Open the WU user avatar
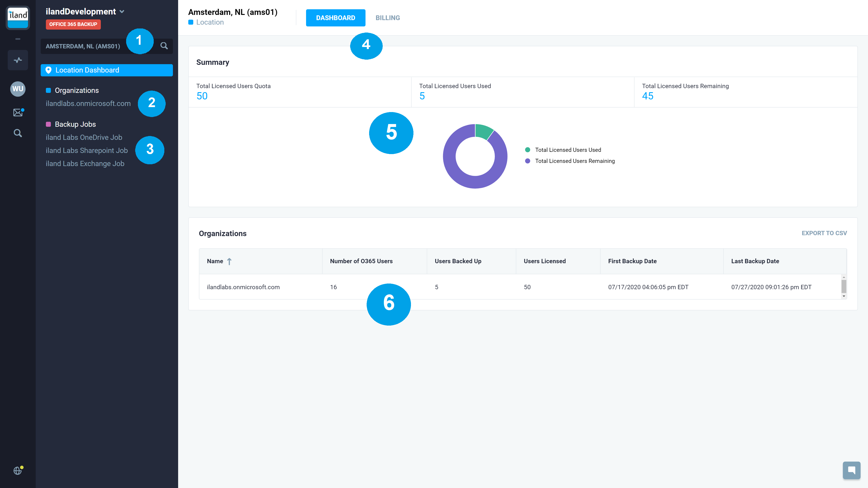Viewport: 868px width, 488px height. (18, 89)
